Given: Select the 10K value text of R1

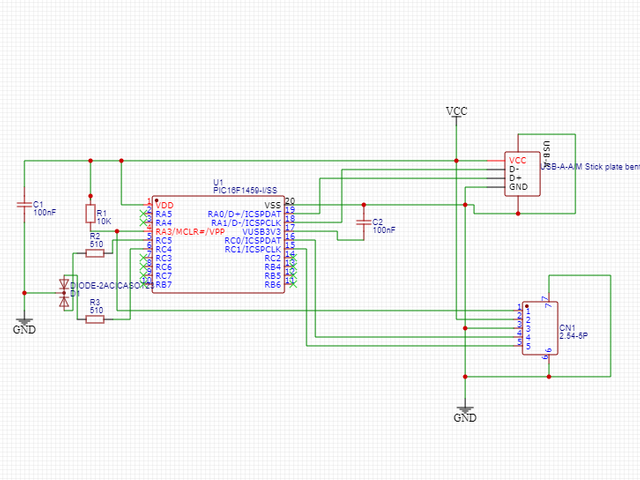Looking at the screenshot, I should click(x=104, y=220).
